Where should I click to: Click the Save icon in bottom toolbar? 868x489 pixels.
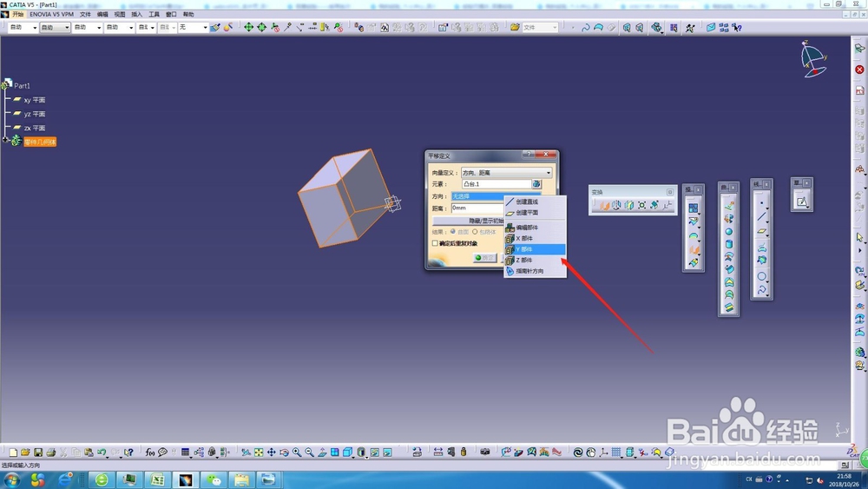coord(38,453)
